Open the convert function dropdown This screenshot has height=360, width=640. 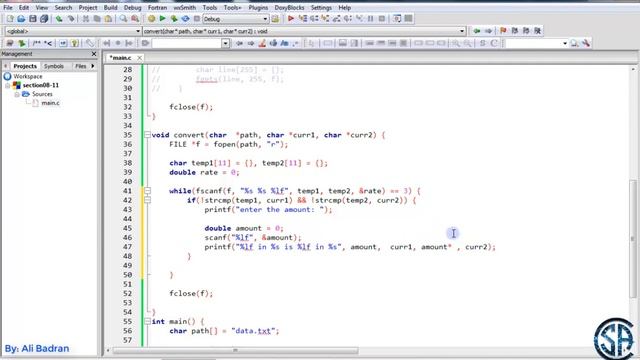(x=462, y=31)
